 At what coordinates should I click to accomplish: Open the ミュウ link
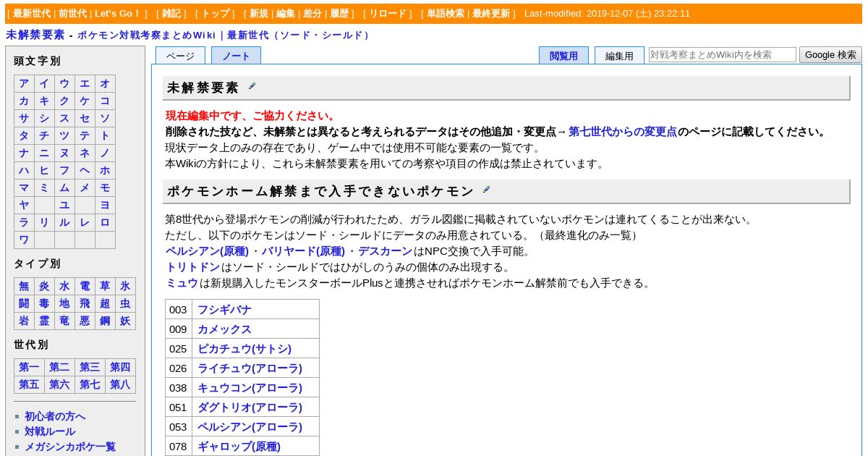click(x=182, y=283)
